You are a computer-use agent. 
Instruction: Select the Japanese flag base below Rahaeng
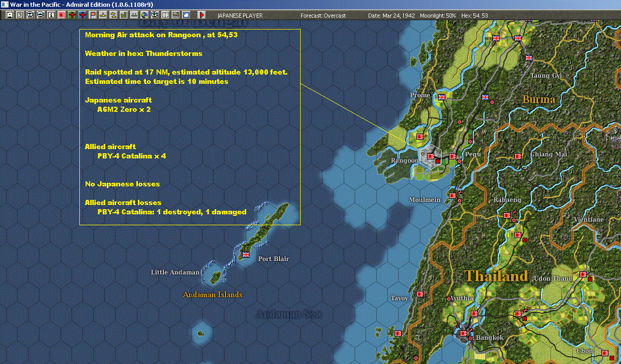(506, 215)
